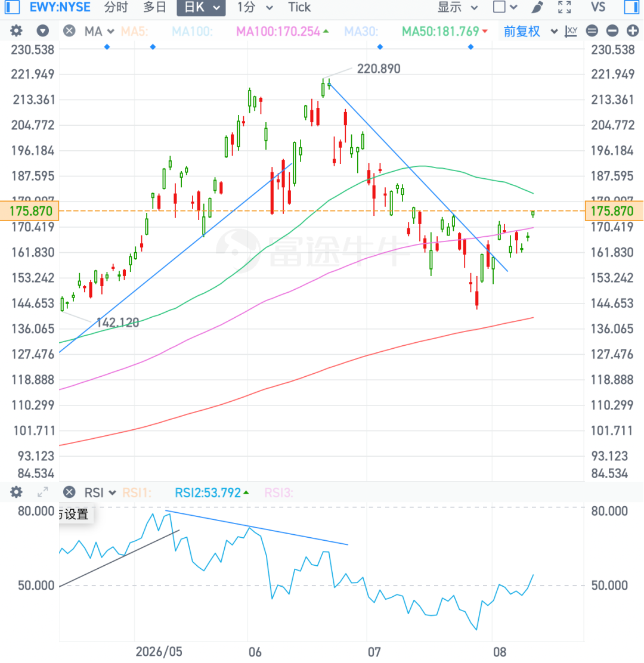
Task: Select the drawing brush tool
Action: (537, 7)
